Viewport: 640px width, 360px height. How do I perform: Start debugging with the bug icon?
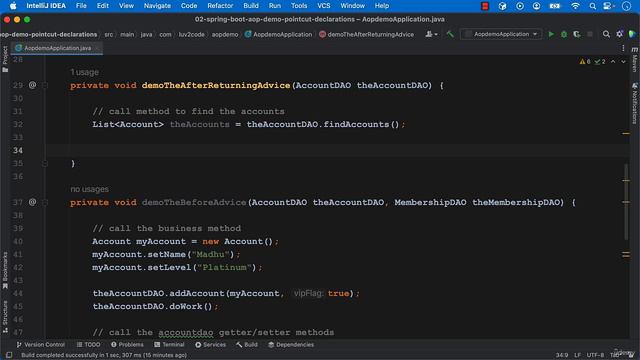(564, 34)
